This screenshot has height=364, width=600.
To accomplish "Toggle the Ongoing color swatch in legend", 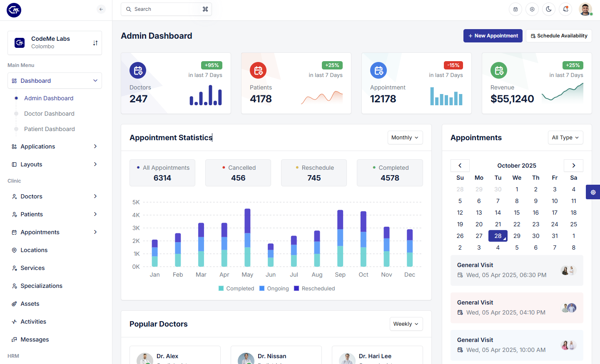I will click(262, 288).
